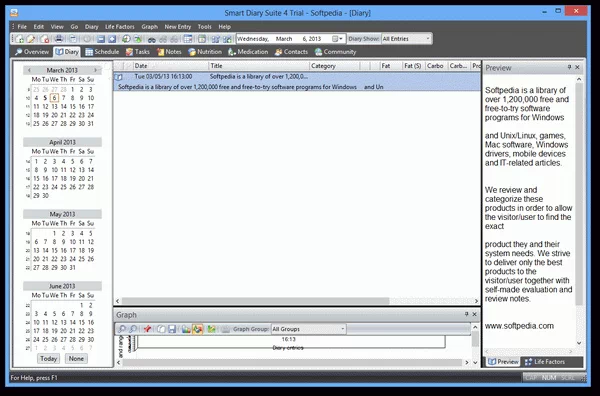
Task: Select March 6 in the calendar
Action: [54, 98]
